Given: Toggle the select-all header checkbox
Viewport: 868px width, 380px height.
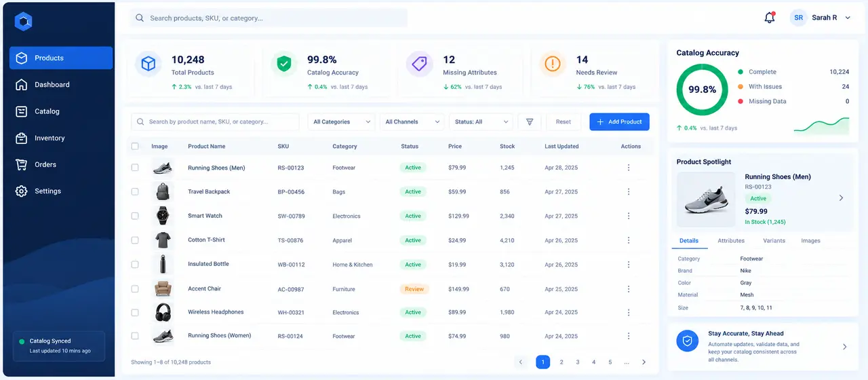Looking at the screenshot, I should click(x=135, y=146).
